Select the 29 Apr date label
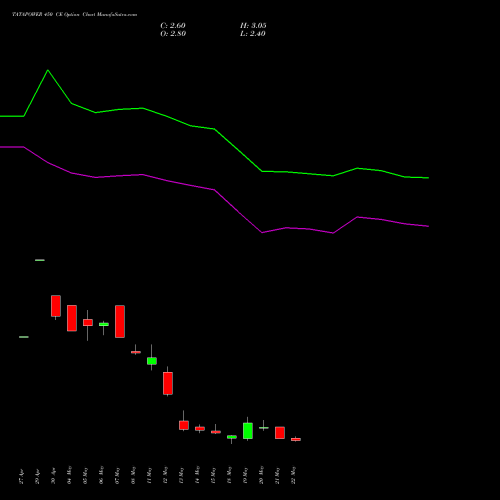Image resolution: width=500 pixels, height=500 pixels. (37, 477)
